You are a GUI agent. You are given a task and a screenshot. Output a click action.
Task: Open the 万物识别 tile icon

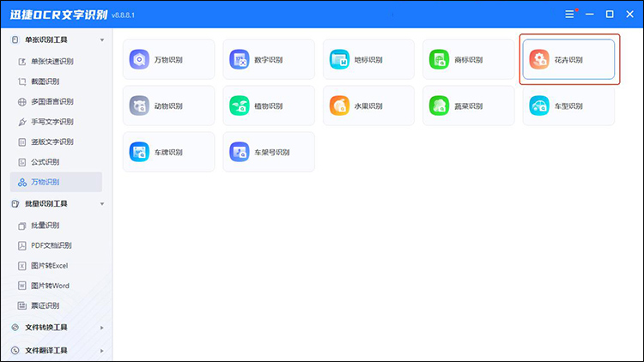(139, 59)
